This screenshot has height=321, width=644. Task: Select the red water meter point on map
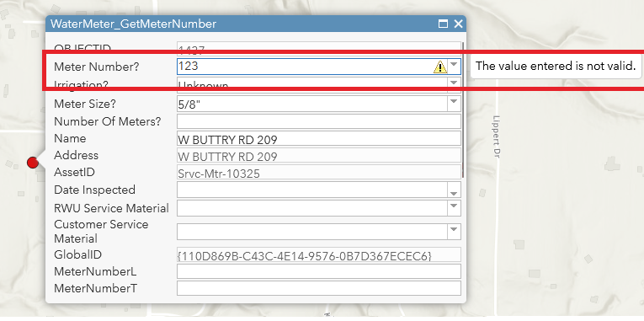click(x=33, y=163)
